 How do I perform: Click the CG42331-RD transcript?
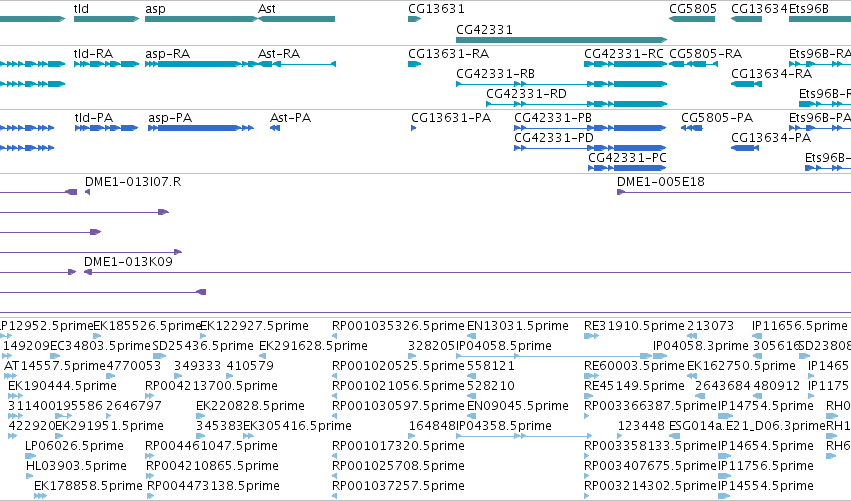tap(576, 104)
